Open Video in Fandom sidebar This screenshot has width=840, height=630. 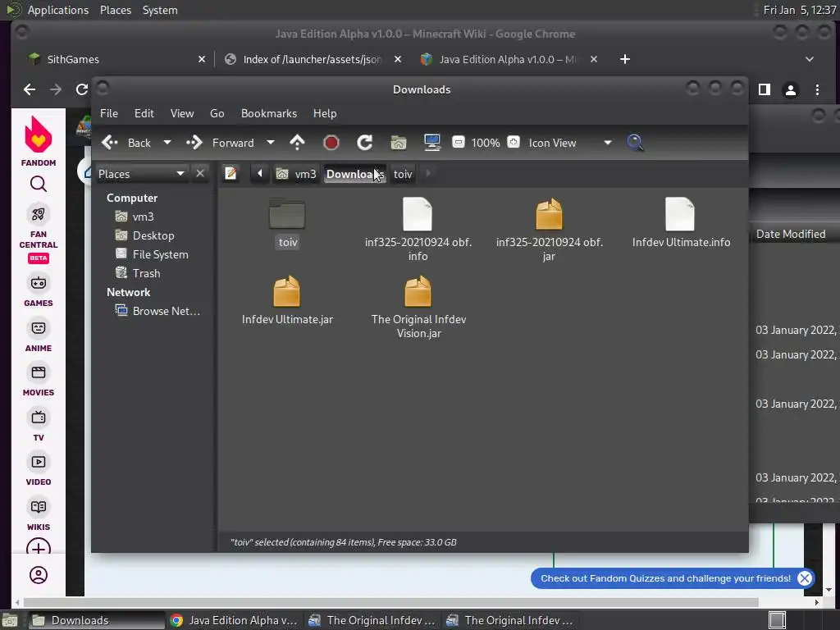[x=38, y=469]
